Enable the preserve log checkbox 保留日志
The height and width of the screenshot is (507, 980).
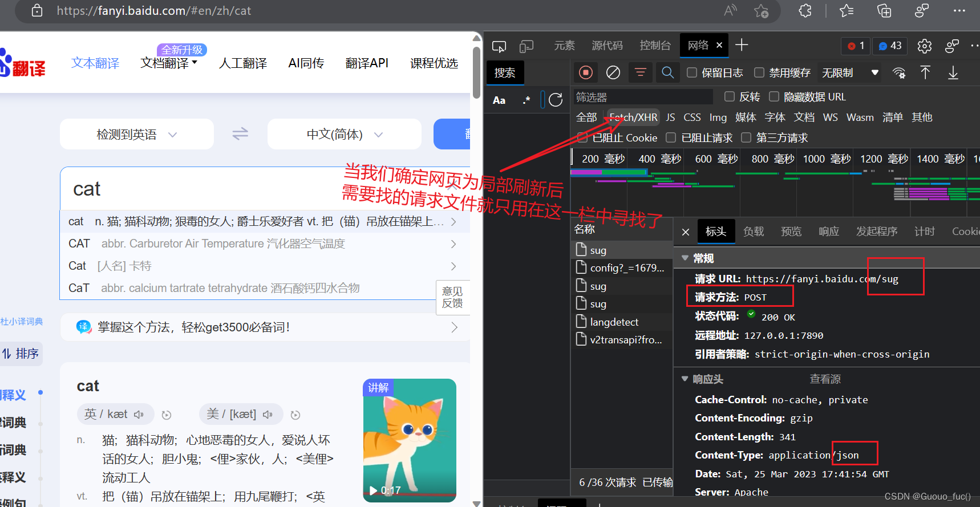[692, 72]
